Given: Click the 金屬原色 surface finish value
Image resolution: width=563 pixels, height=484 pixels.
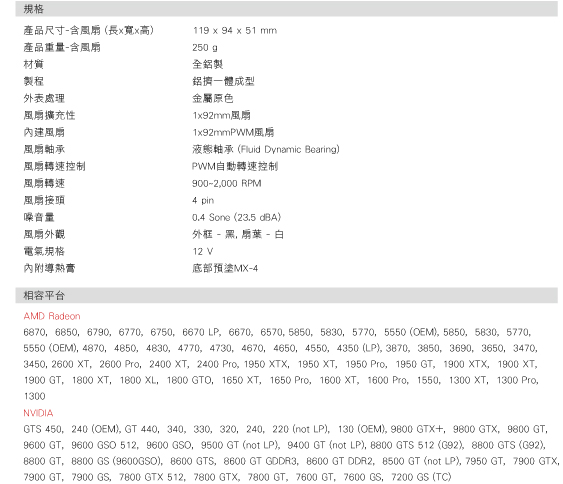Looking at the screenshot, I should click(x=213, y=98).
